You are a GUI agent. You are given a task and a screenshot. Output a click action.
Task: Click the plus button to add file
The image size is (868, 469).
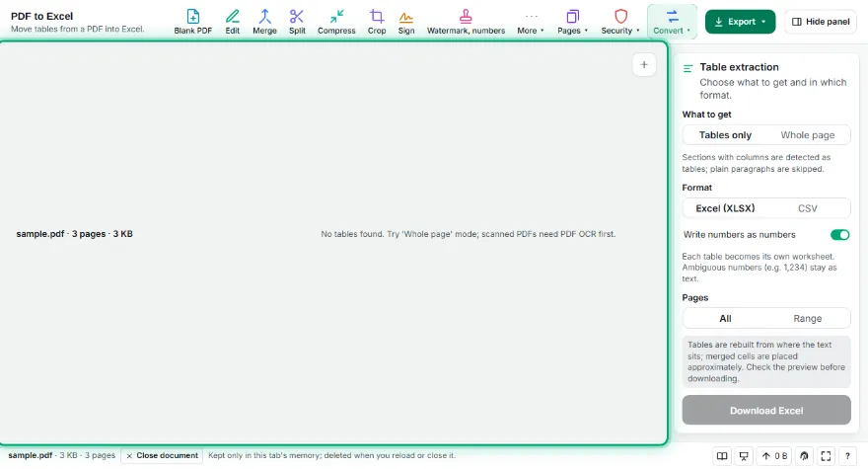pyautogui.click(x=644, y=65)
